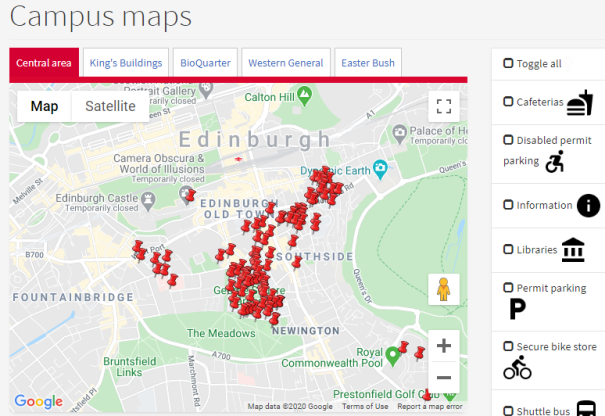The height and width of the screenshot is (416, 605).
Task: Click the Prestonfield Golf Club label
Action: click(386, 394)
